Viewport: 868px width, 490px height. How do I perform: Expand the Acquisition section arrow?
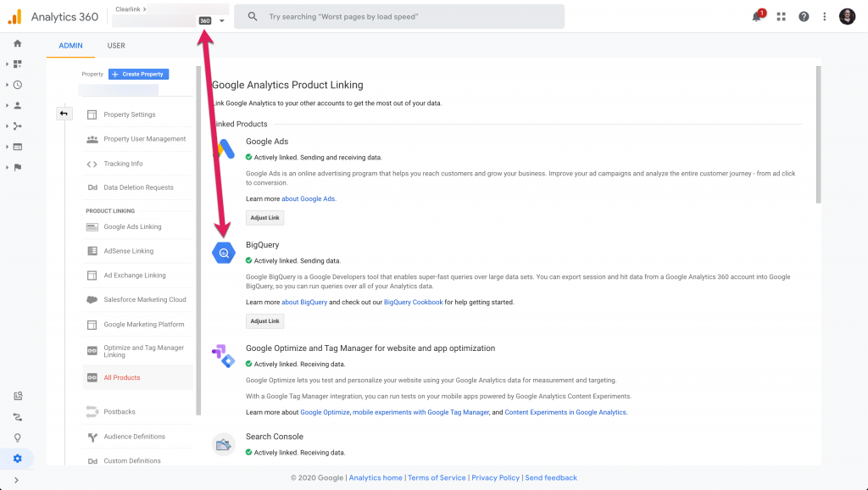[x=7, y=126]
